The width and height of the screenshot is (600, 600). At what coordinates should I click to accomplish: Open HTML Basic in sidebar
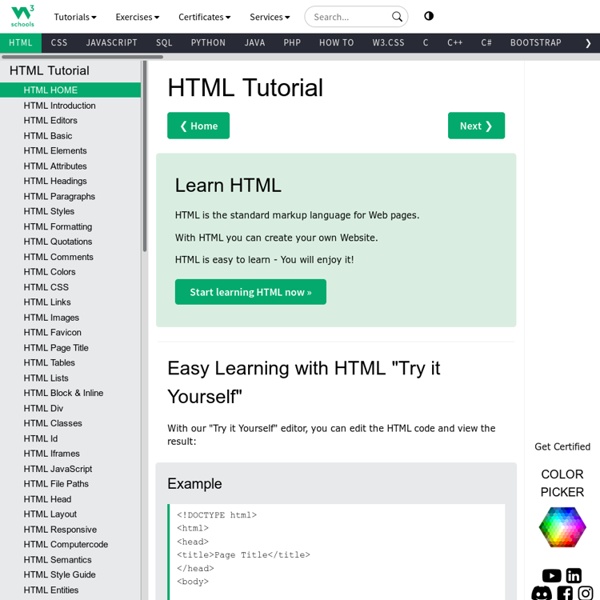pos(70,135)
